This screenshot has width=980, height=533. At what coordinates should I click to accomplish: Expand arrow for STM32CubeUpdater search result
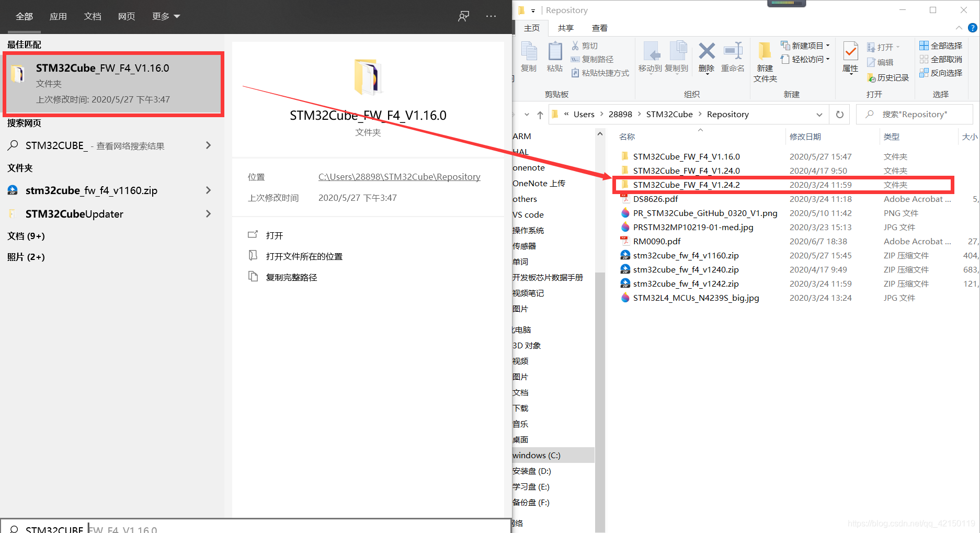(x=208, y=214)
